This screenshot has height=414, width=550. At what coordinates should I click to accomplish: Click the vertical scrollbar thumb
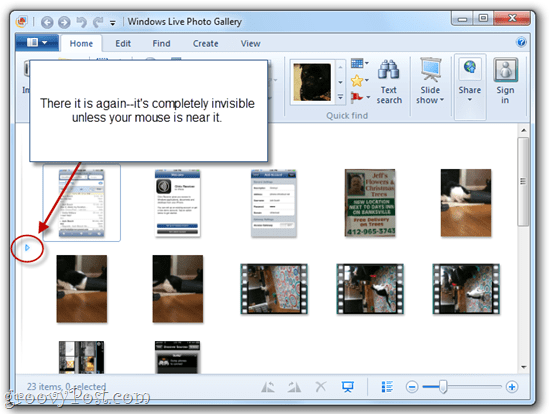(x=523, y=181)
